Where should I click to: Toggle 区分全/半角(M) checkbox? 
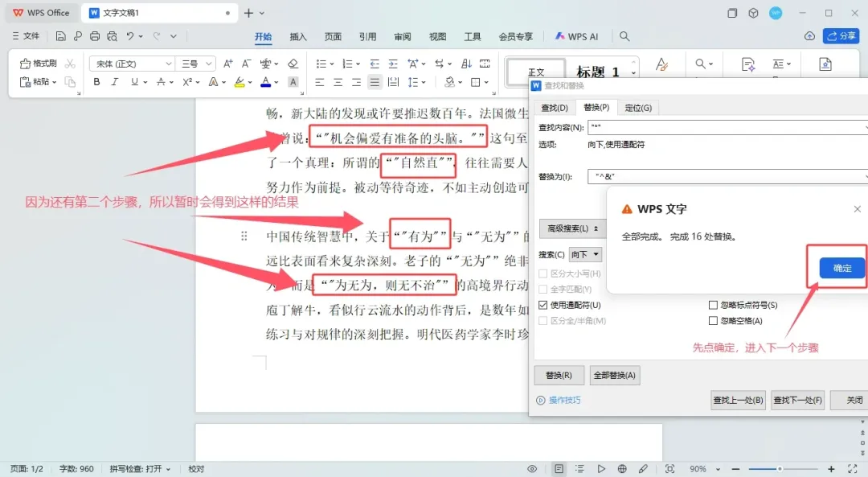(543, 321)
